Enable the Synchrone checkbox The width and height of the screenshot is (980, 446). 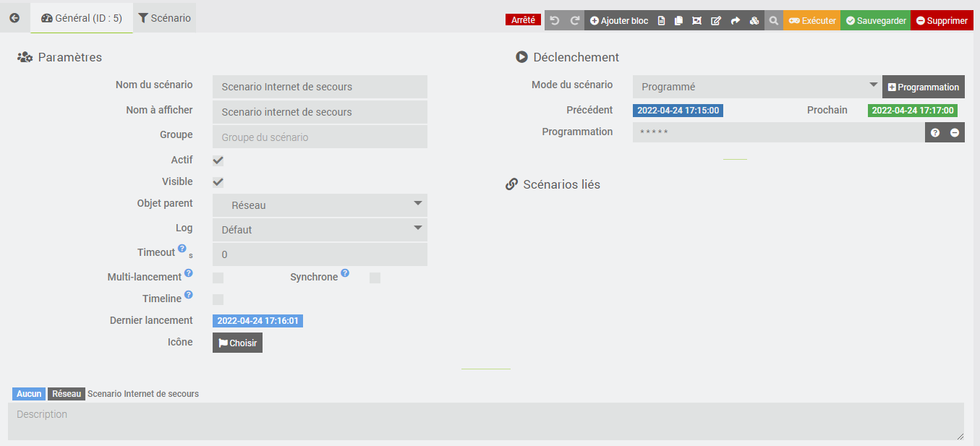(375, 278)
